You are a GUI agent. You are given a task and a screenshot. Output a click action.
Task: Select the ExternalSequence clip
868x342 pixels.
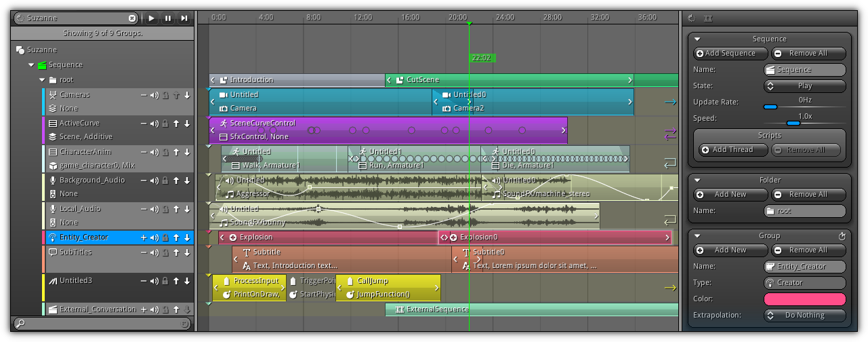(532, 309)
